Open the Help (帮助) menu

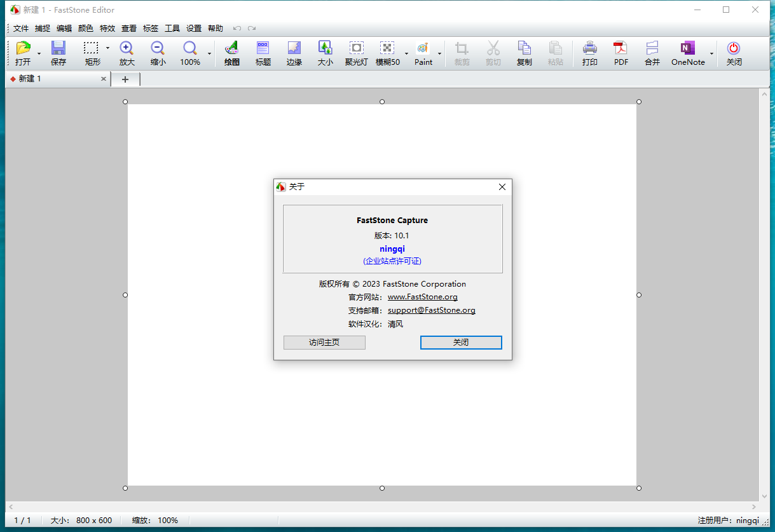[x=216, y=29]
